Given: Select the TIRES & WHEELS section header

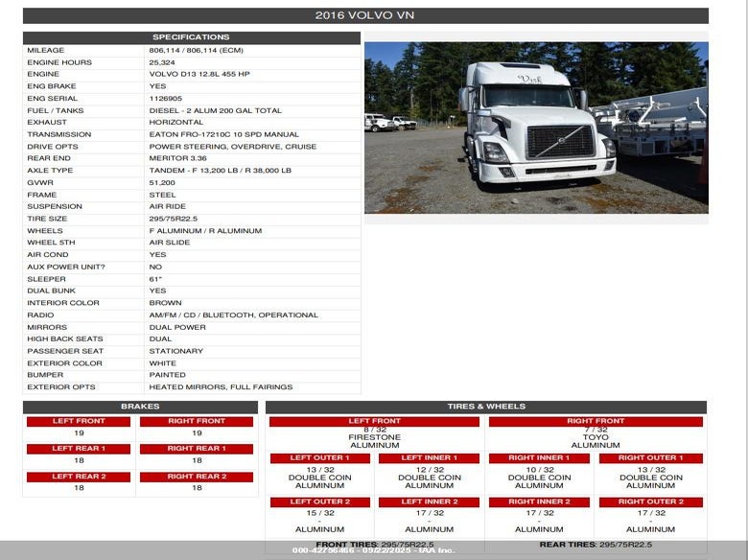Looking at the screenshot, I should point(486,407).
